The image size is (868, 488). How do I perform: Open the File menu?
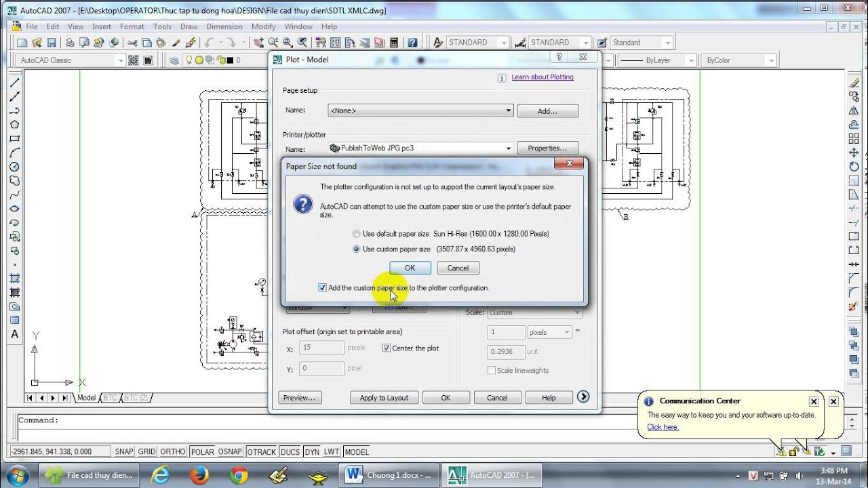(32, 26)
